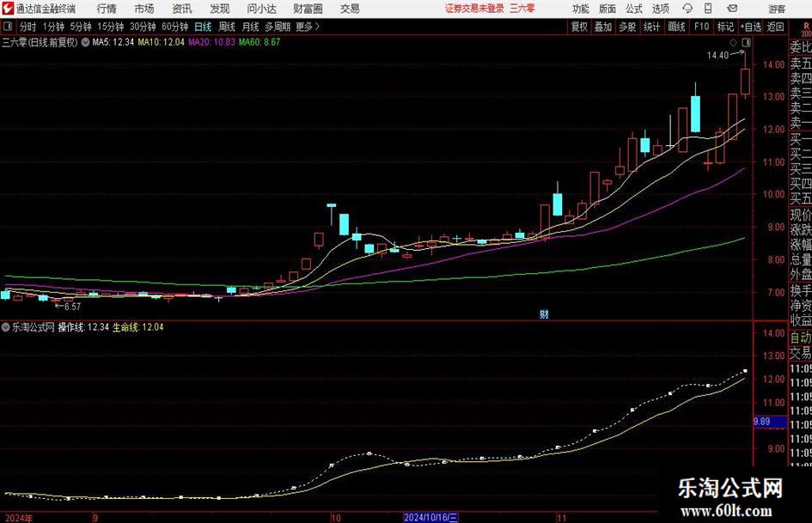Click the 返回 button

click(x=775, y=27)
